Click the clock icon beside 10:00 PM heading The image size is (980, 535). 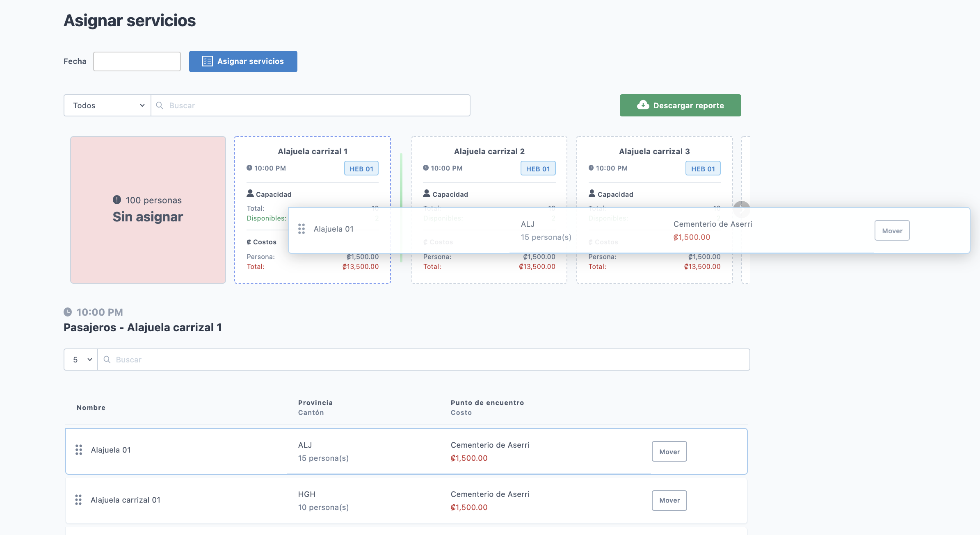click(x=68, y=312)
